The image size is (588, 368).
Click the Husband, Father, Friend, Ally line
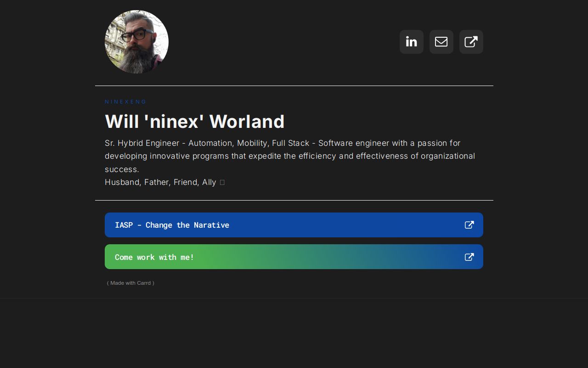click(160, 182)
